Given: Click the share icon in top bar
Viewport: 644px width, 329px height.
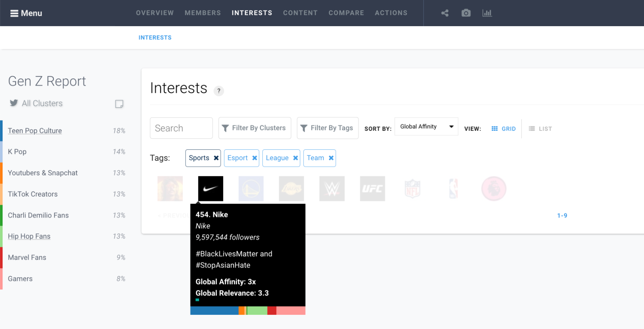Looking at the screenshot, I should [445, 13].
